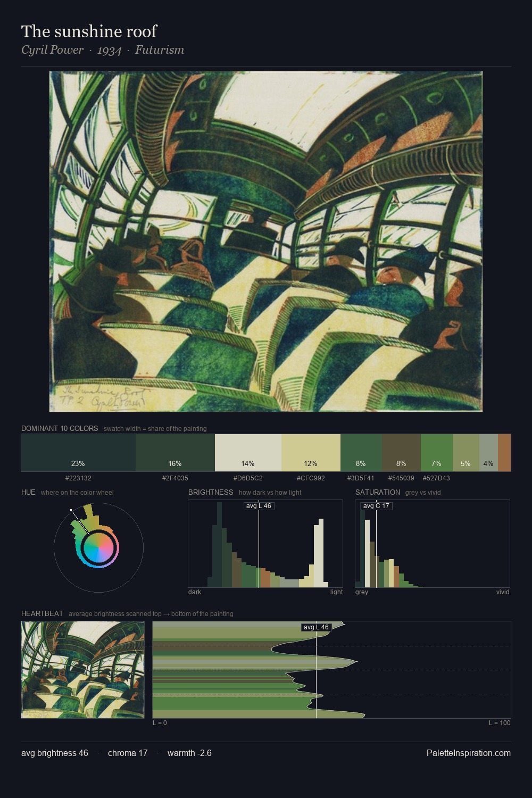Select the brown 8% swatch #545039
Screen dimensions: 532x798
coord(401,453)
